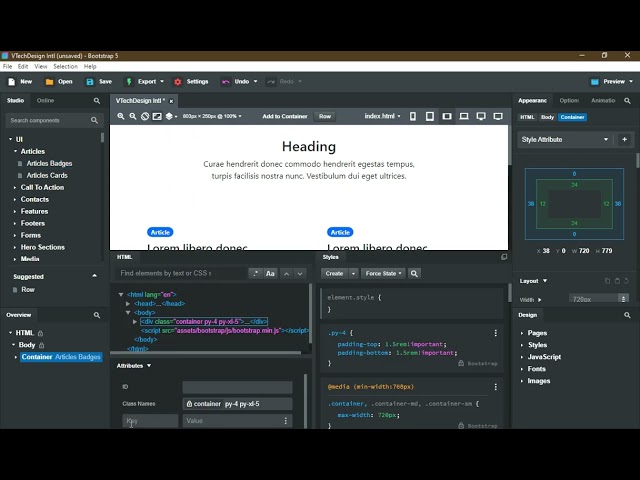
Task: Expand the head element in HTML tree
Action: click(128, 304)
